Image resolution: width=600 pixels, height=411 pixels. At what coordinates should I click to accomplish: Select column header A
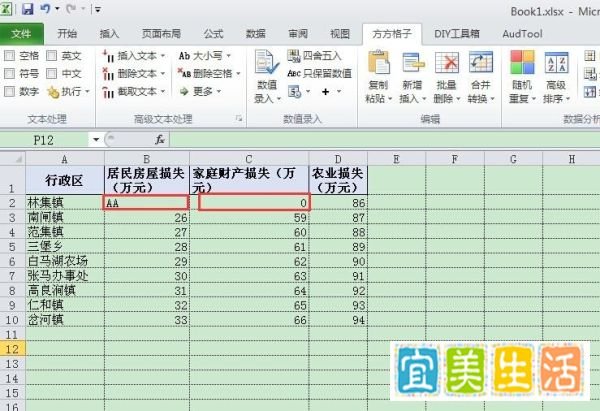[x=65, y=159]
